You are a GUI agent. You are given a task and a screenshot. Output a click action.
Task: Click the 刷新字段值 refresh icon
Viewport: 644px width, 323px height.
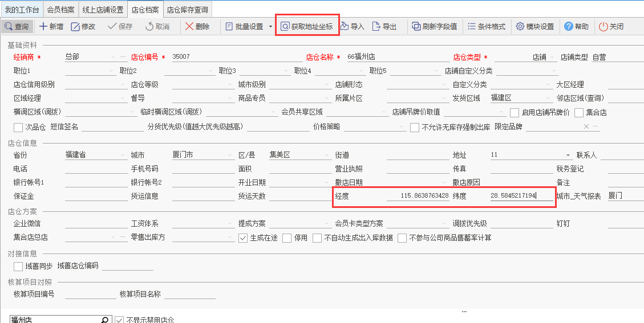point(416,27)
